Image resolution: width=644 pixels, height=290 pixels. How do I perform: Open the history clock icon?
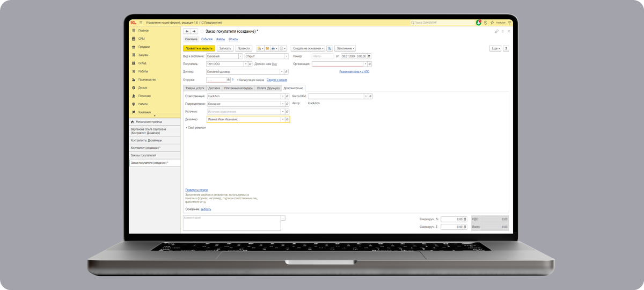485,23
